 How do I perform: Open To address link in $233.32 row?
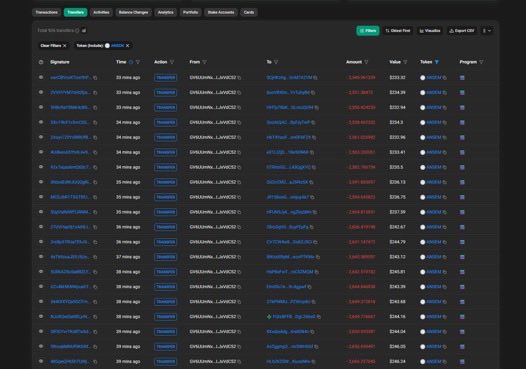click(x=289, y=77)
